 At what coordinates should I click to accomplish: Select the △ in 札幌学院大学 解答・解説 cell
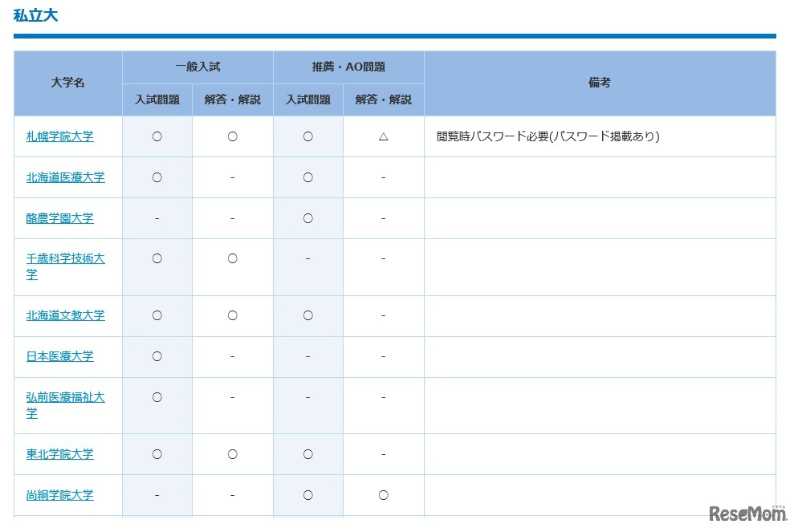[x=384, y=136]
